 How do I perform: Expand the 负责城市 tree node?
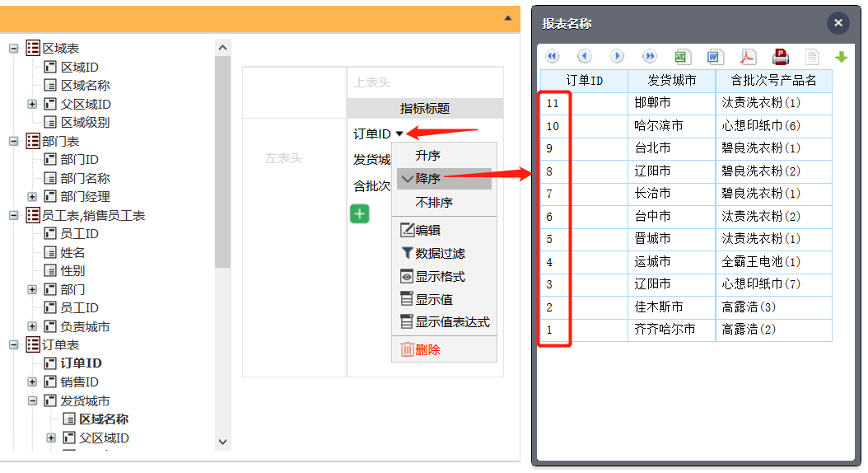coord(32,326)
